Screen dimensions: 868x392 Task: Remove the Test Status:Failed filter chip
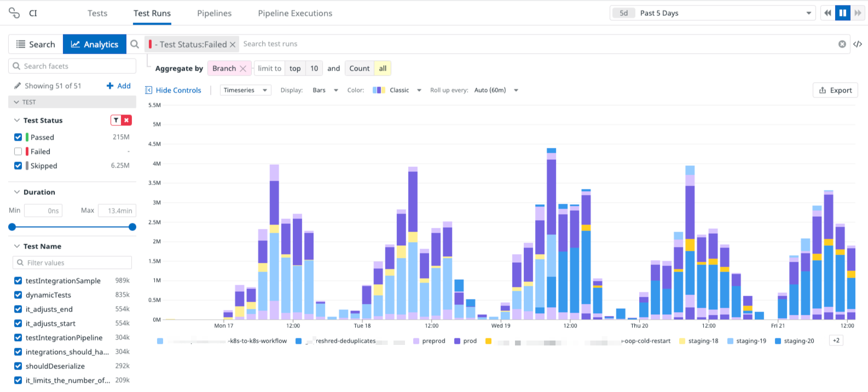233,44
